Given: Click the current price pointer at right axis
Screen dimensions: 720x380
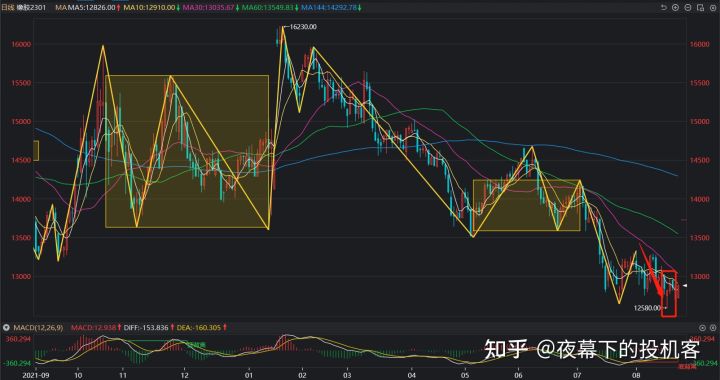Looking at the screenshot, I should (x=685, y=286).
